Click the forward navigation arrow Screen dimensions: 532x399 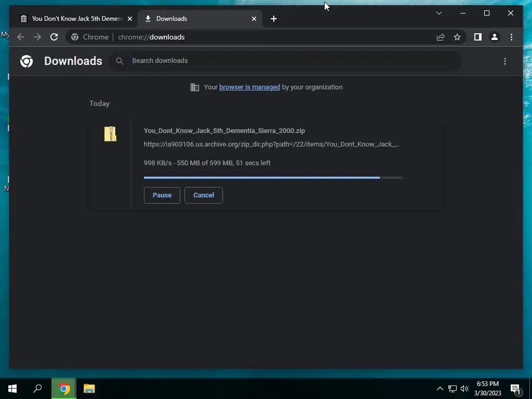click(37, 37)
